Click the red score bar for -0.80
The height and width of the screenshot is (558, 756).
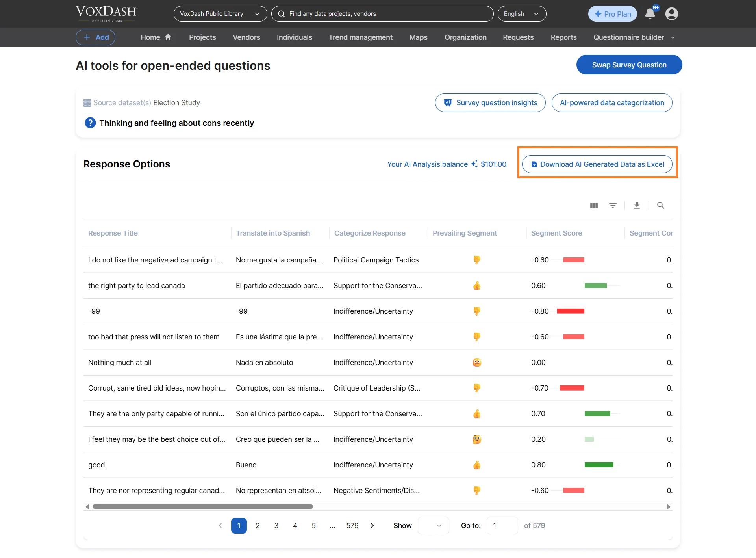coord(571,311)
